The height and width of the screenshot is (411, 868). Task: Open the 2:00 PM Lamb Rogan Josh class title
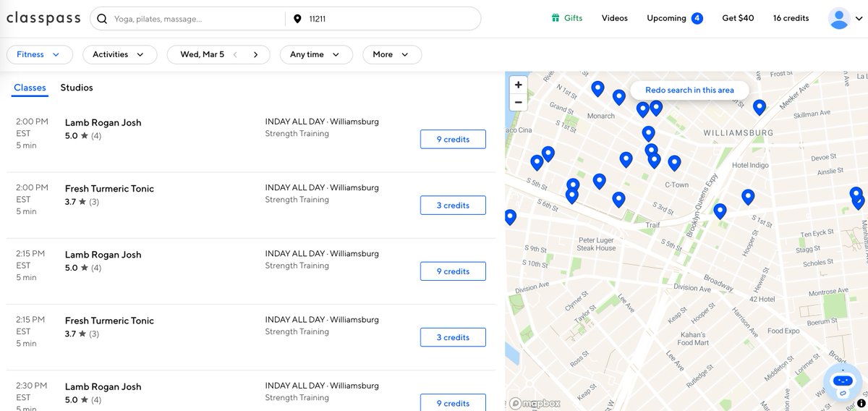click(103, 122)
